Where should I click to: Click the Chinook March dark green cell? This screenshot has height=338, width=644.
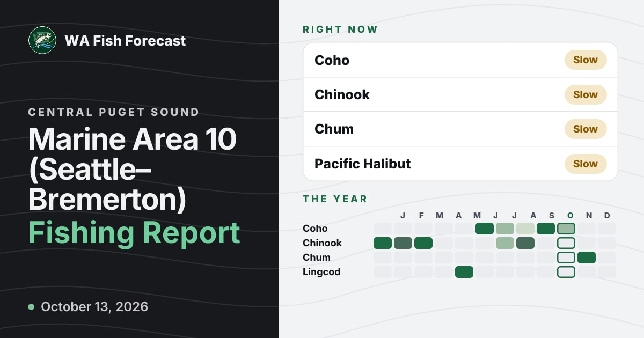(x=423, y=243)
